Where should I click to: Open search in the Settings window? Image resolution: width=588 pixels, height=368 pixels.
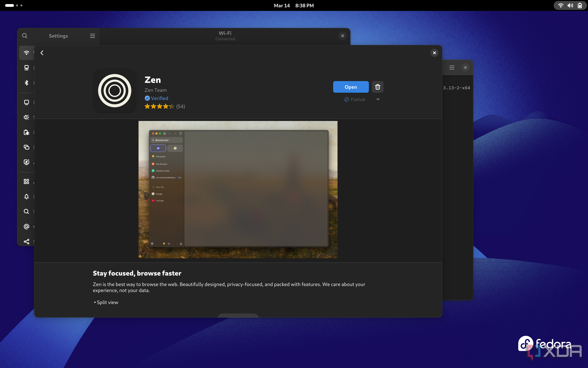[x=24, y=36]
